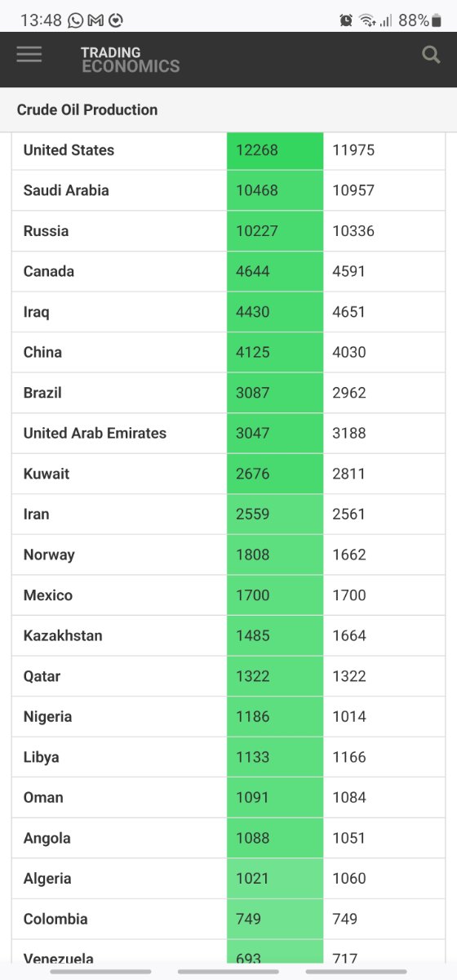
Task: Open the Colombia country link
Action: coord(55,920)
